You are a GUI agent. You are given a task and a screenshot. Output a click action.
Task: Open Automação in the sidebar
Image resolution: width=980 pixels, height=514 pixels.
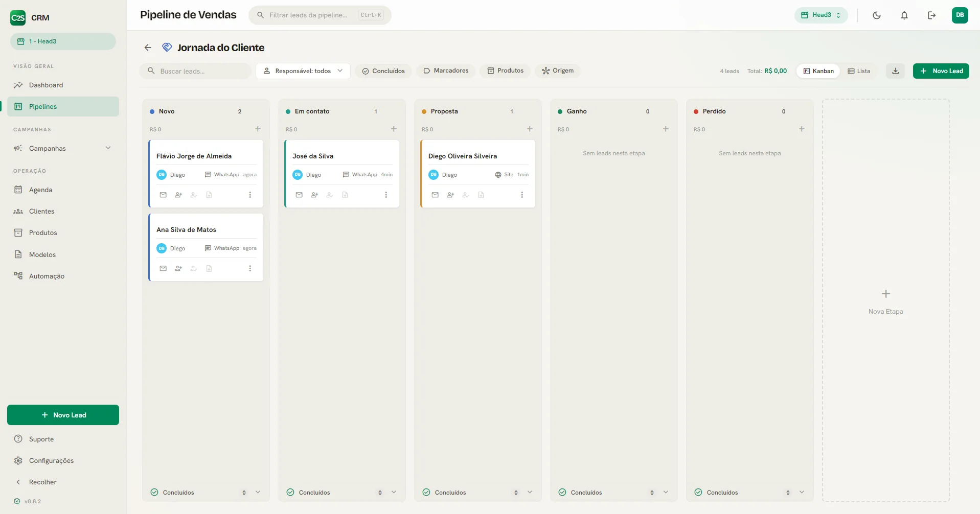tap(63, 276)
